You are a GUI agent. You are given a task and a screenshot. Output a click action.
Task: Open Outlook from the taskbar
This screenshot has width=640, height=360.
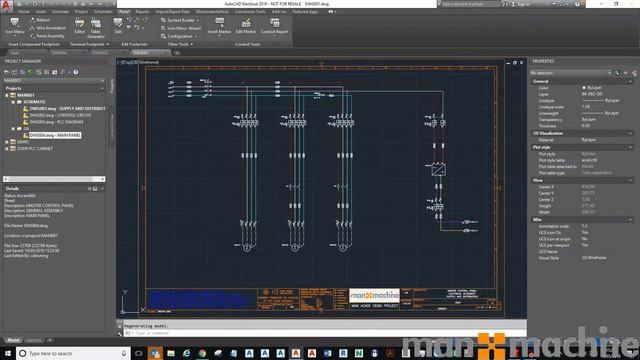tap(155, 353)
